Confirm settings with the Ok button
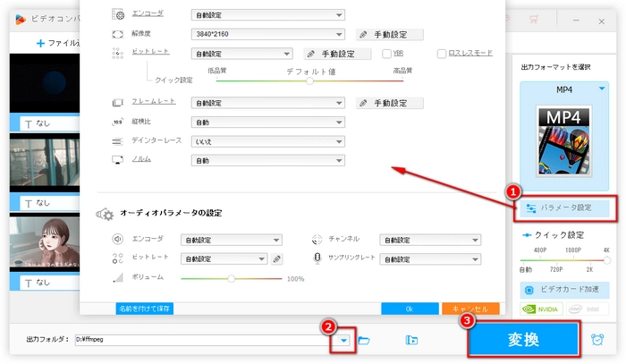 click(x=410, y=309)
